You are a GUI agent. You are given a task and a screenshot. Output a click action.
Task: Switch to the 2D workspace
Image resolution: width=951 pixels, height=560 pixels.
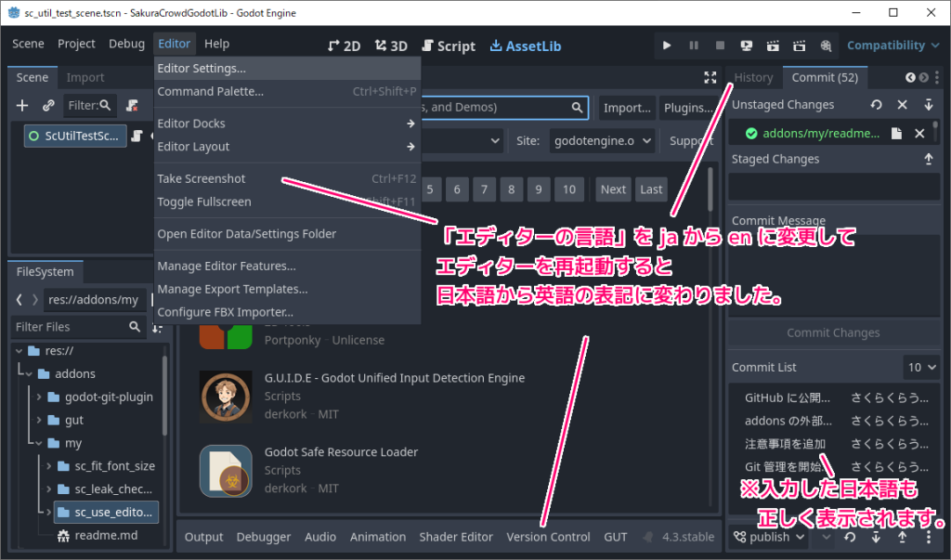coord(344,46)
